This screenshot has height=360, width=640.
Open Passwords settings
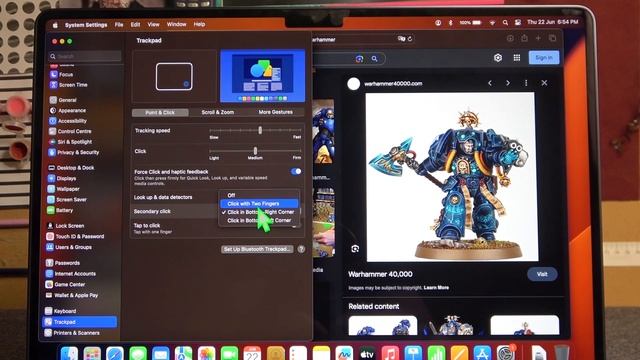click(63, 263)
